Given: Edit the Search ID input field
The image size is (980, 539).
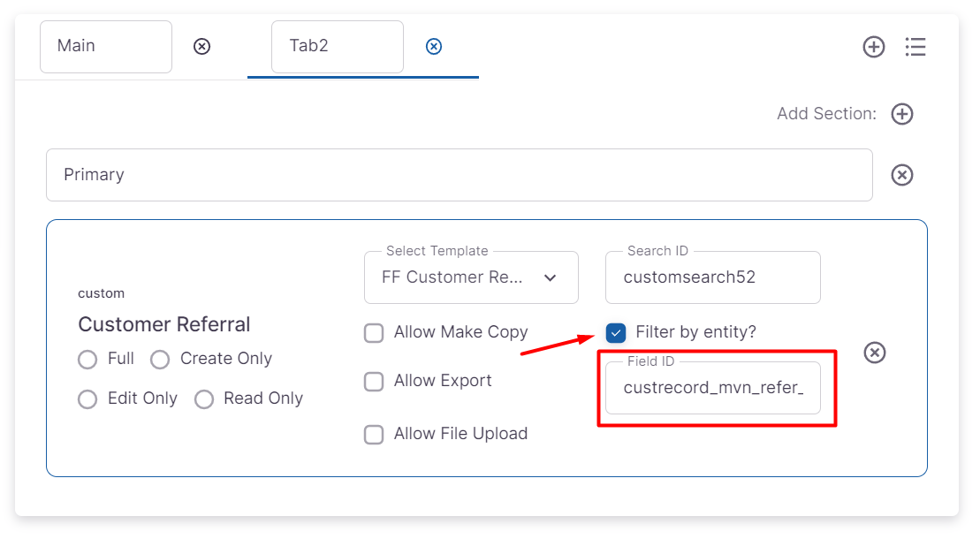Looking at the screenshot, I should [712, 277].
